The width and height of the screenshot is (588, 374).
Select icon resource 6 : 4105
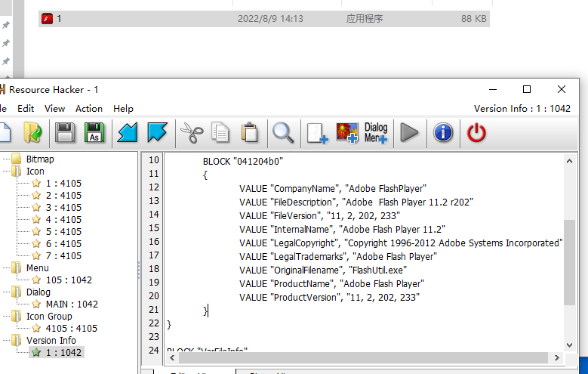click(63, 244)
